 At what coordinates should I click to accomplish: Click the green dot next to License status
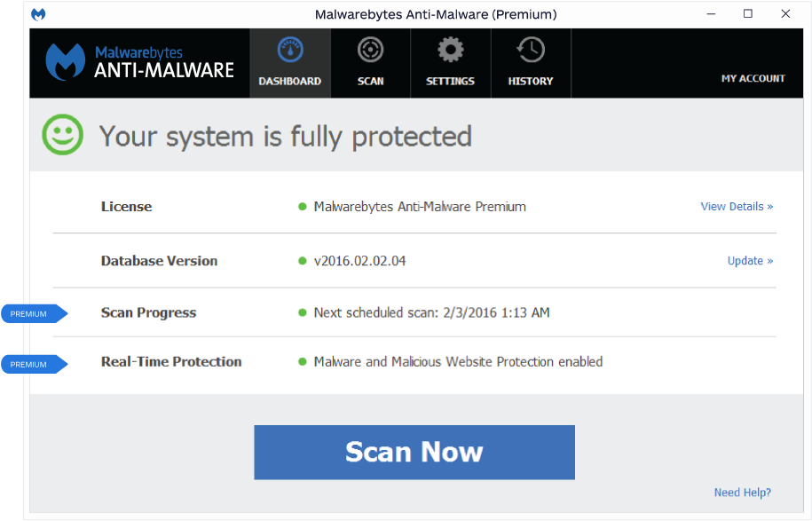(x=303, y=207)
